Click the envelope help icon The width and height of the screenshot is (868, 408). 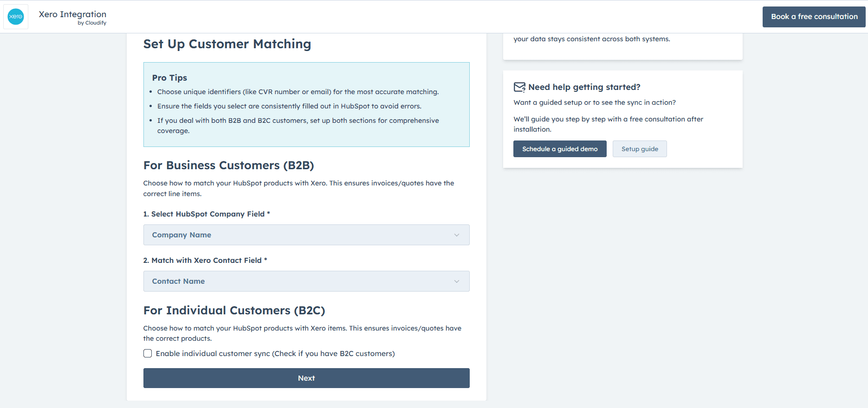click(519, 87)
